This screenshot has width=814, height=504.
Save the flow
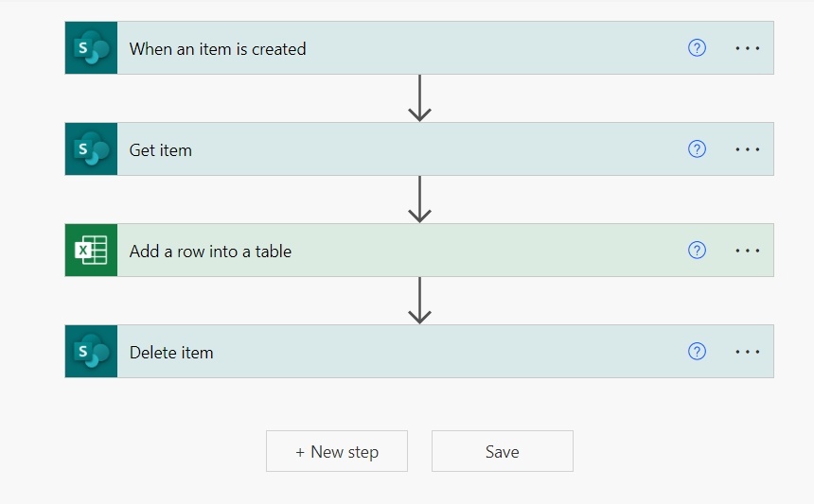pyautogui.click(x=502, y=452)
